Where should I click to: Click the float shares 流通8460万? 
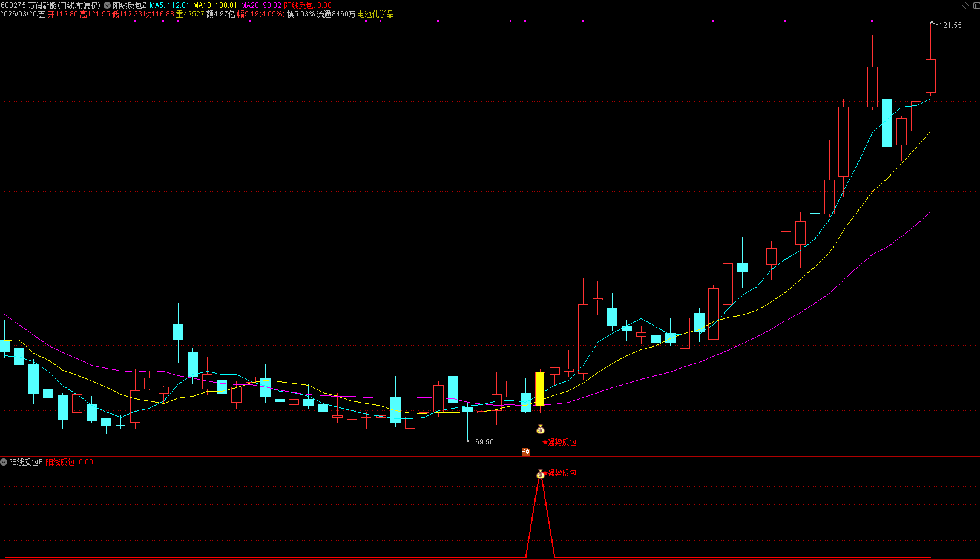tap(337, 14)
